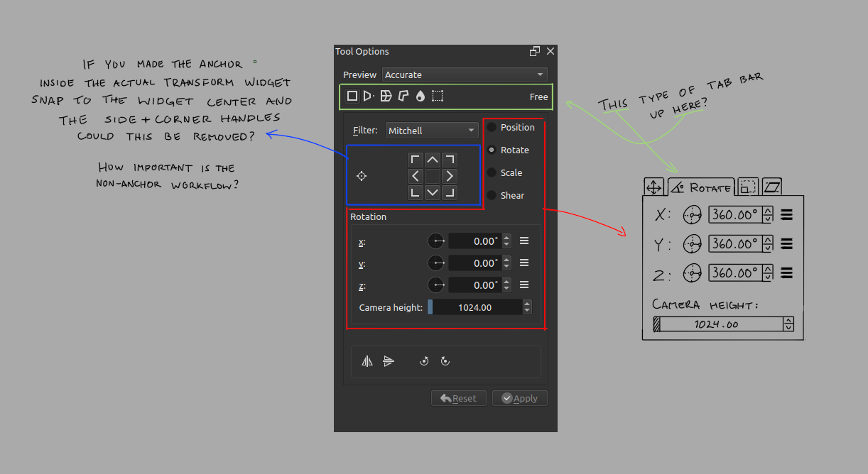The height and width of the screenshot is (474, 868).
Task: Decrease the x rotation value
Action: 506,245
